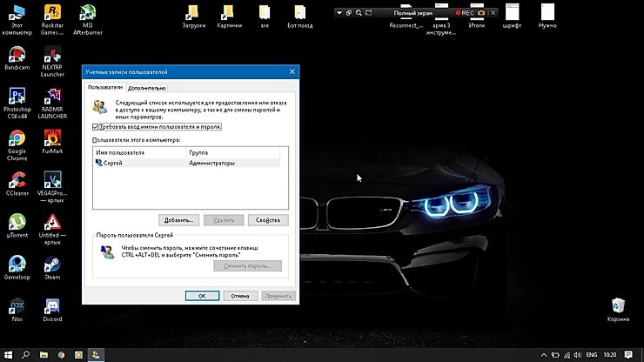Select the ахк folder on desktop
Image resolution: width=644 pixels, height=362 pixels.
[x=265, y=17]
